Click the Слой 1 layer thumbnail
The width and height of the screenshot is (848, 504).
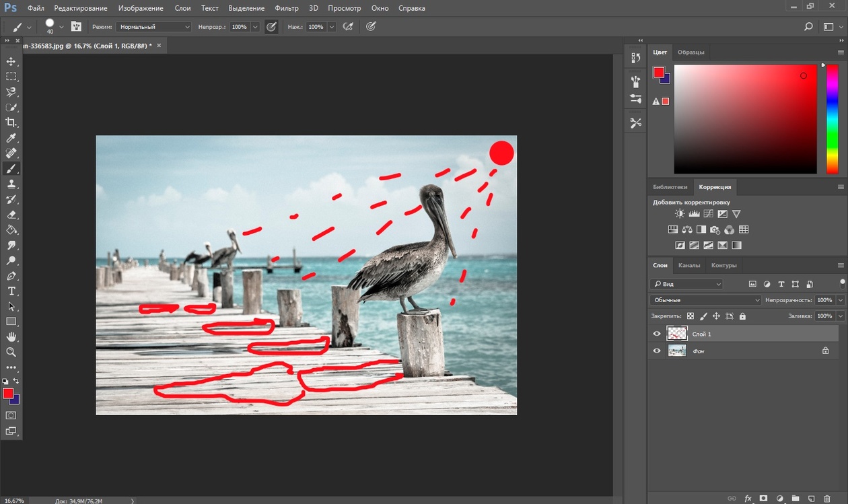tap(677, 334)
